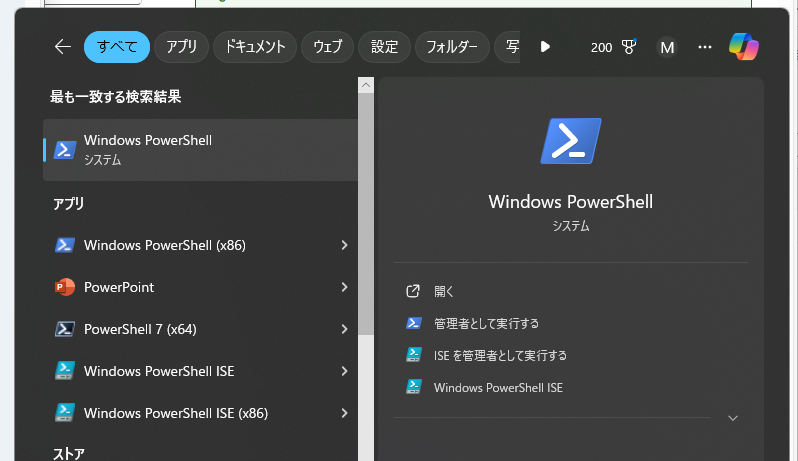Screen dimensions: 798x461
Task: Click the Windows PowerShell ISE (x86) icon
Action: pyautogui.click(x=65, y=413)
